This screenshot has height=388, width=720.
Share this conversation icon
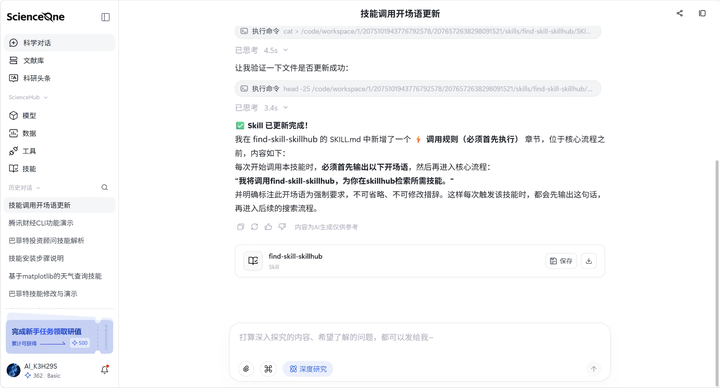680,13
